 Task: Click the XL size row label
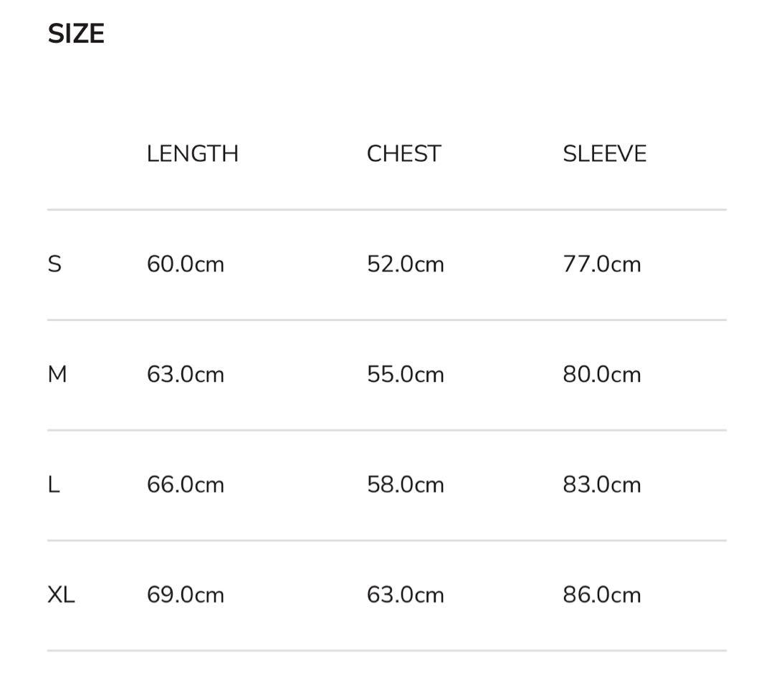click(61, 595)
